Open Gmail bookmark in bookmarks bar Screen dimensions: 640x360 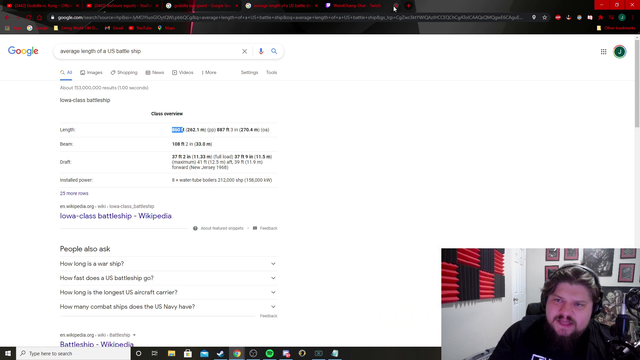pos(114,28)
